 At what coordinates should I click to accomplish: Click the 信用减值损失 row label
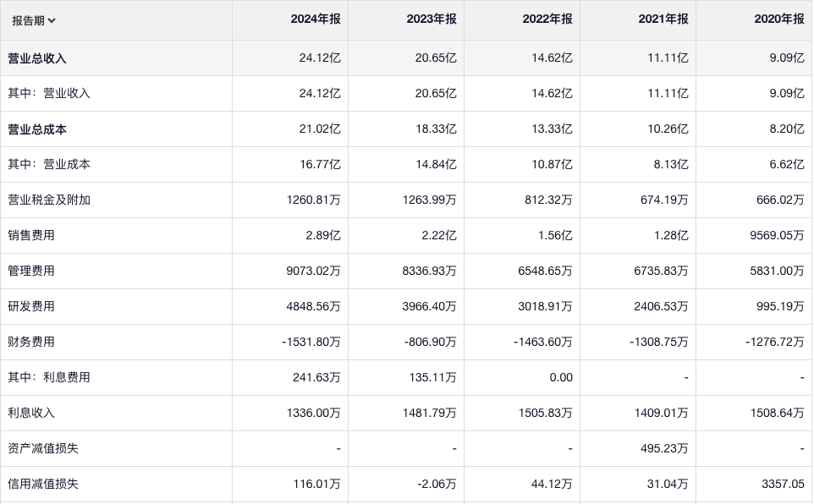pyautogui.click(x=43, y=485)
